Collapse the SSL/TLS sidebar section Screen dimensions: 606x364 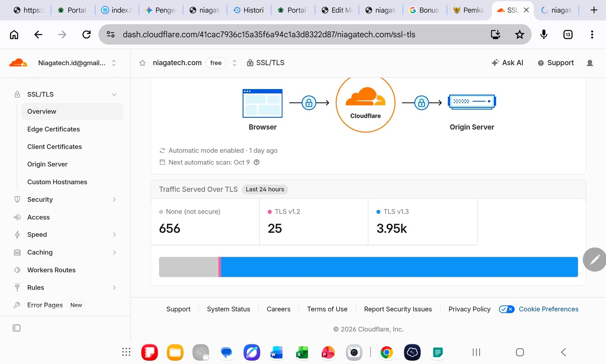tap(114, 94)
